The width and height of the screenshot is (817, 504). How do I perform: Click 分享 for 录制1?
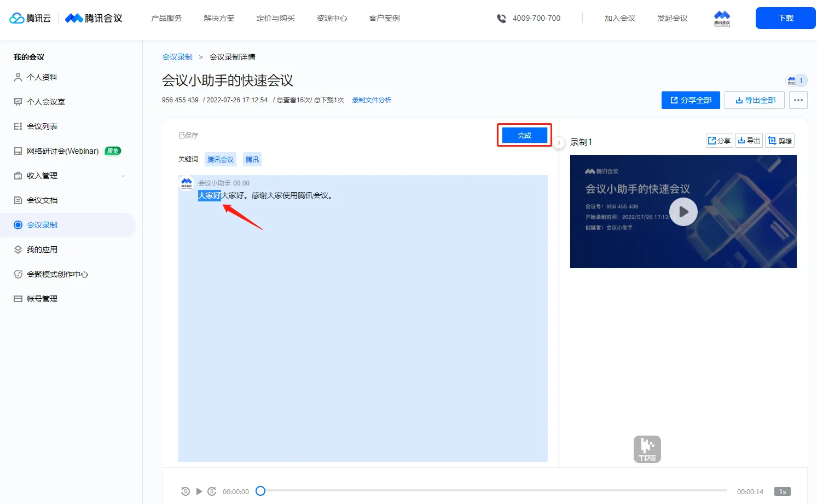[720, 141]
